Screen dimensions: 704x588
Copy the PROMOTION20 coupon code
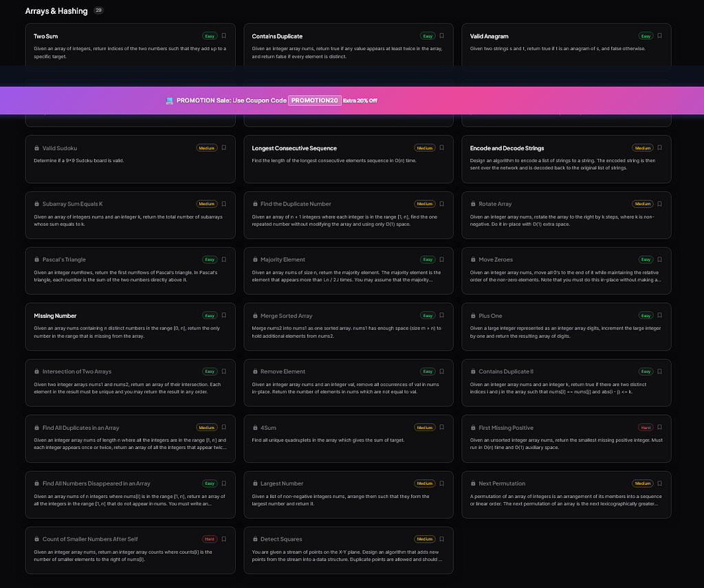(x=314, y=100)
